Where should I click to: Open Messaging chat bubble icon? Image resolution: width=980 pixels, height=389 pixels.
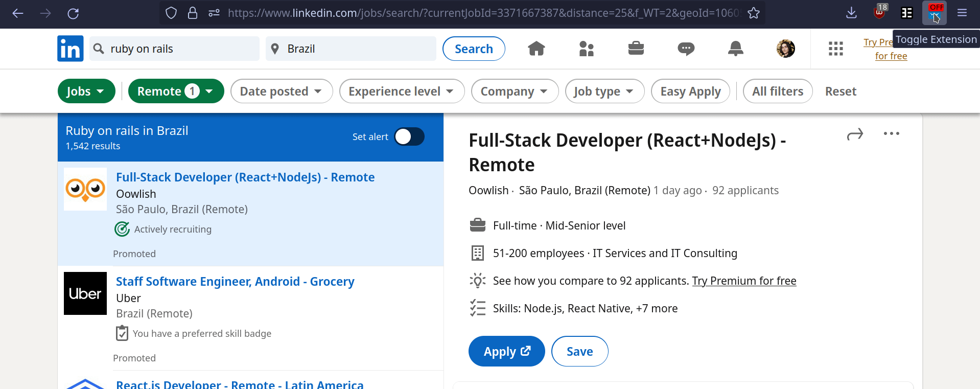pyautogui.click(x=686, y=49)
